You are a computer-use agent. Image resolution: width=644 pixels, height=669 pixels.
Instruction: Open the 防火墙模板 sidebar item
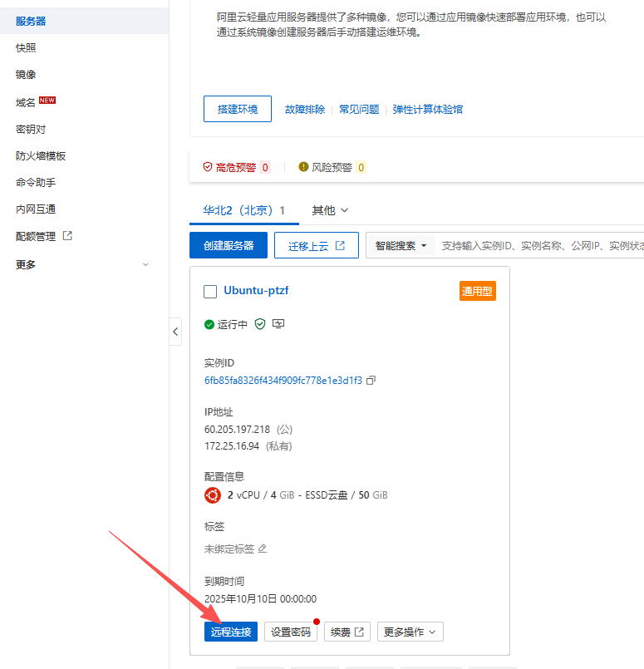click(x=41, y=156)
